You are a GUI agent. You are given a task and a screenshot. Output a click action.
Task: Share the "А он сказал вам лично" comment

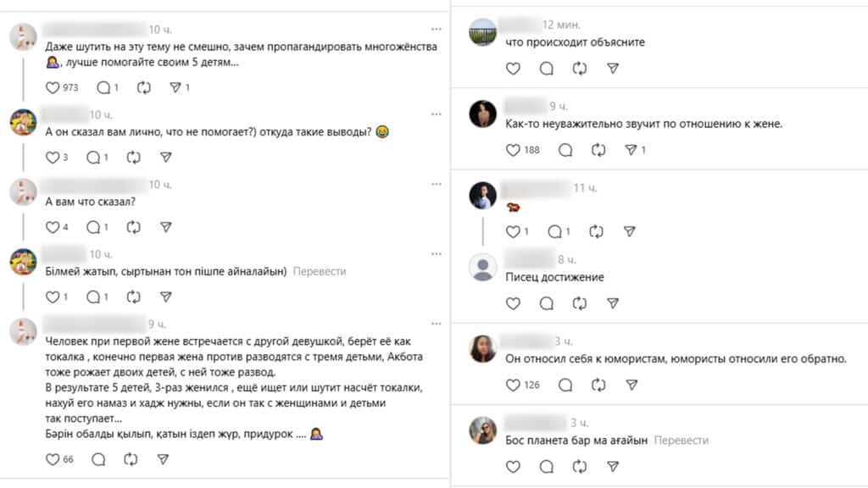click(166, 157)
